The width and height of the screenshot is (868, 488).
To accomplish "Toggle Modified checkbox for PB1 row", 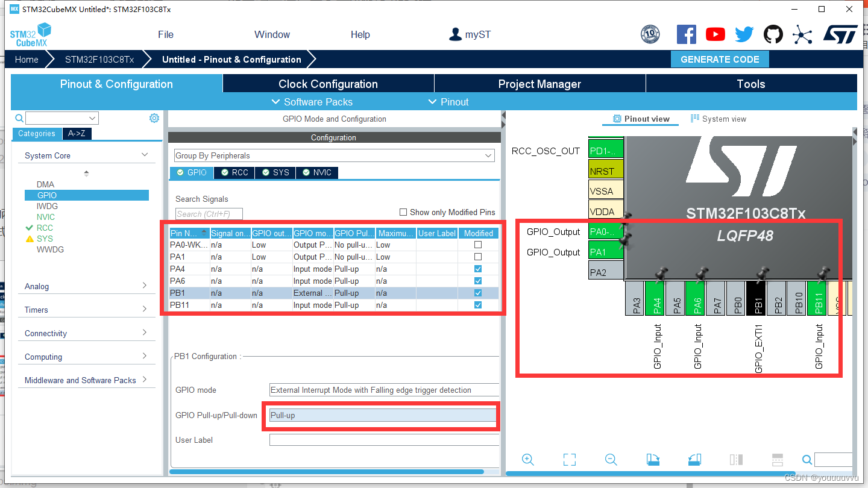I will [x=478, y=293].
